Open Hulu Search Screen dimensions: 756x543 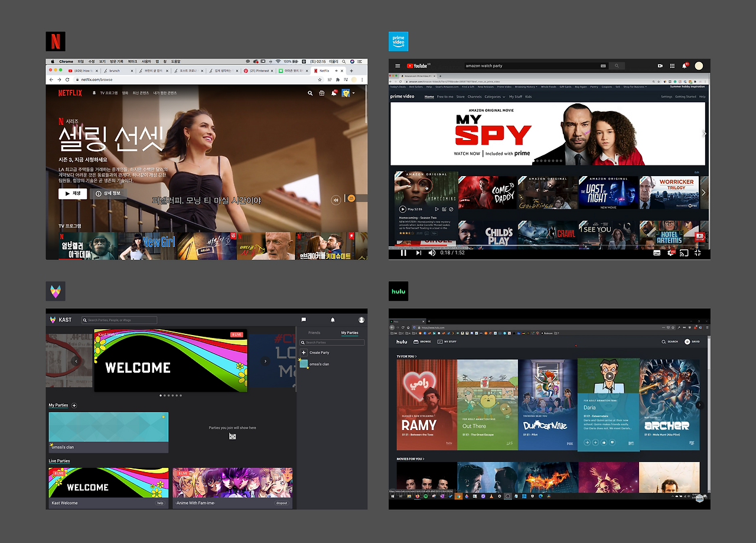tap(670, 342)
